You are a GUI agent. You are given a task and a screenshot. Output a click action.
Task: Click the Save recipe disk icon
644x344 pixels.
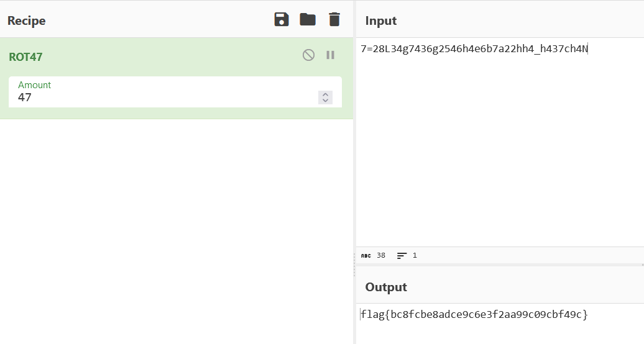pos(282,19)
